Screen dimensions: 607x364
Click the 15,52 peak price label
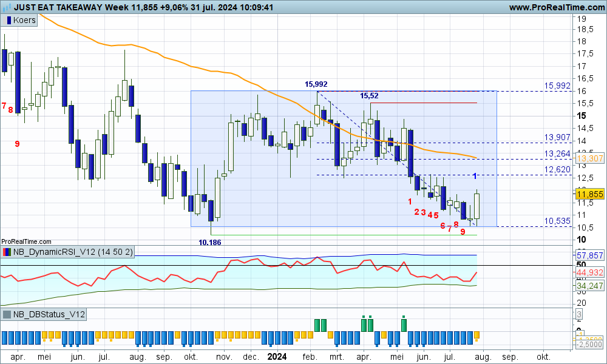coord(369,96)
